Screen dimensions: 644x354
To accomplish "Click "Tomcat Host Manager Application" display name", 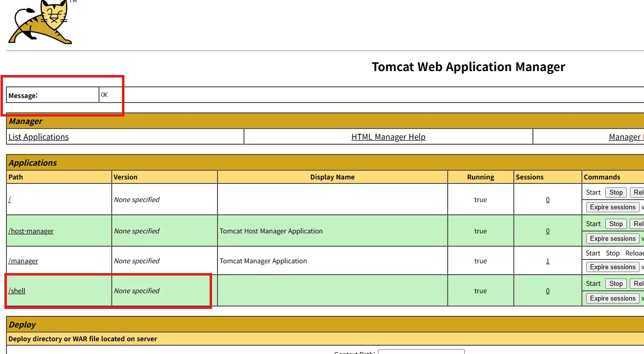I will click(x=271, y=231).
